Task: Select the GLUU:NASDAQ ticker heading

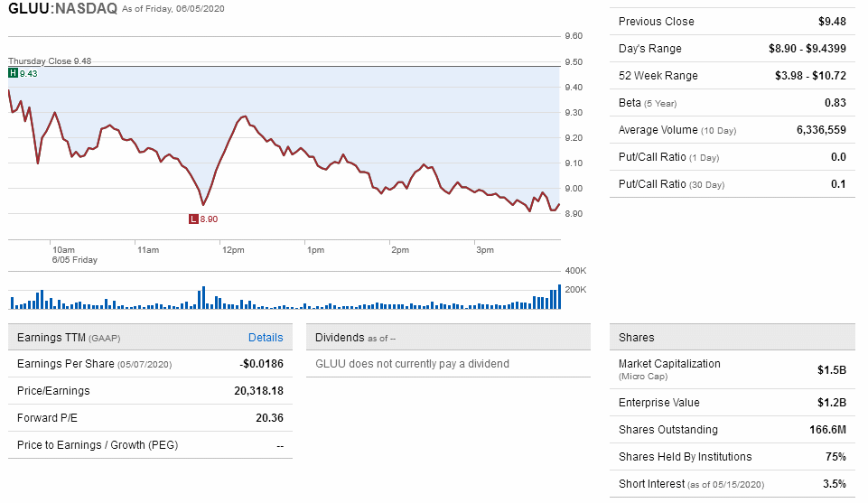Action: click(x=62, y=8)
